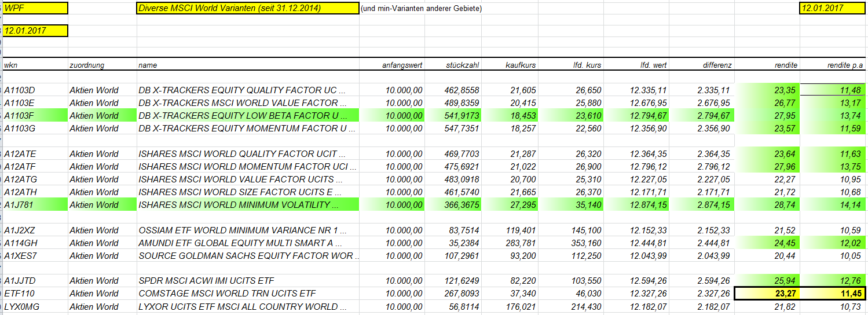Select ISHARES MSCI WORLD MOMENTUM FACTOR cell
Image resolution: width=868 pixels, height=315 pixels.
point(248,166)
